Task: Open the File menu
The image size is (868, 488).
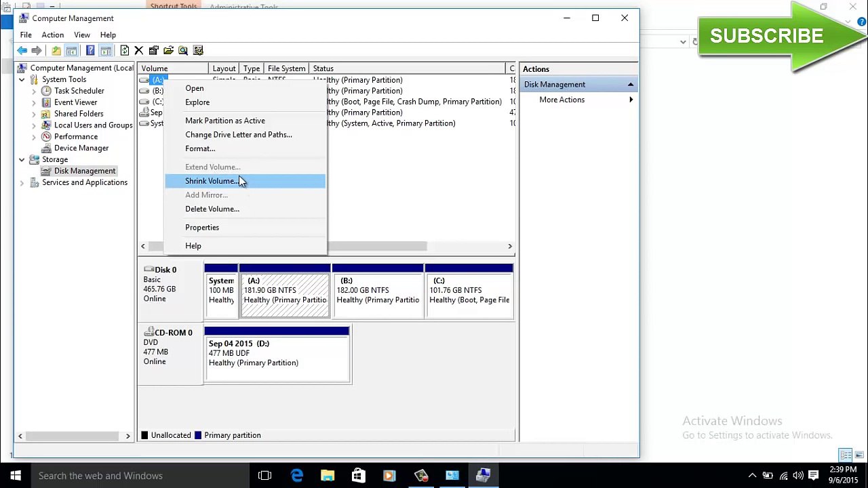Action: click(26, 35)
